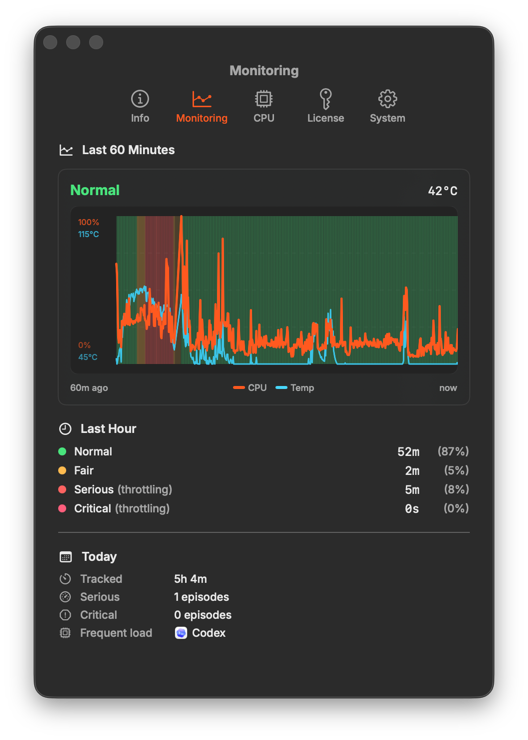Click the calendar icon beside Today
This screenshot has width=528, height=740.
pyautogui.click(x=66, y=557)
